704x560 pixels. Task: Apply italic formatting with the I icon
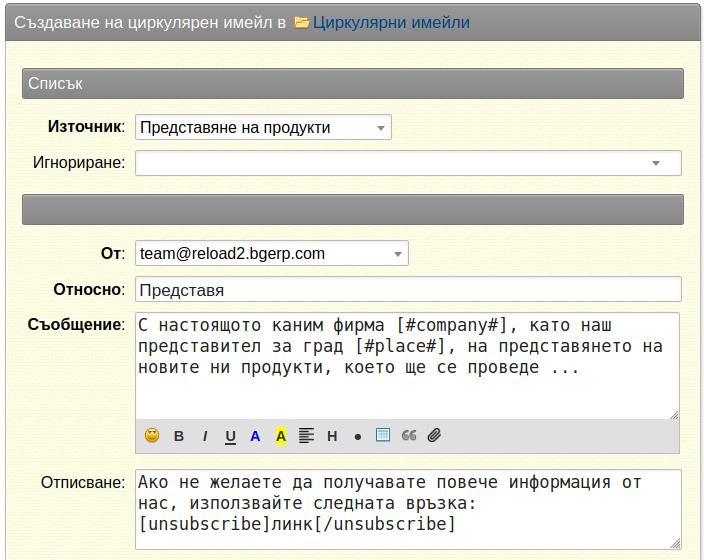(205, 436)
